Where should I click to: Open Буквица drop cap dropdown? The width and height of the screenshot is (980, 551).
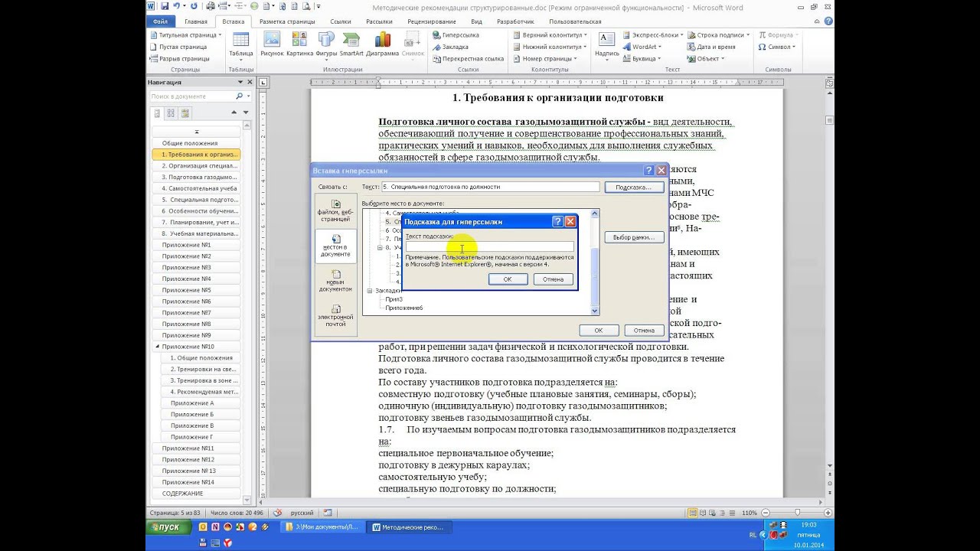(x=642, y=58)
